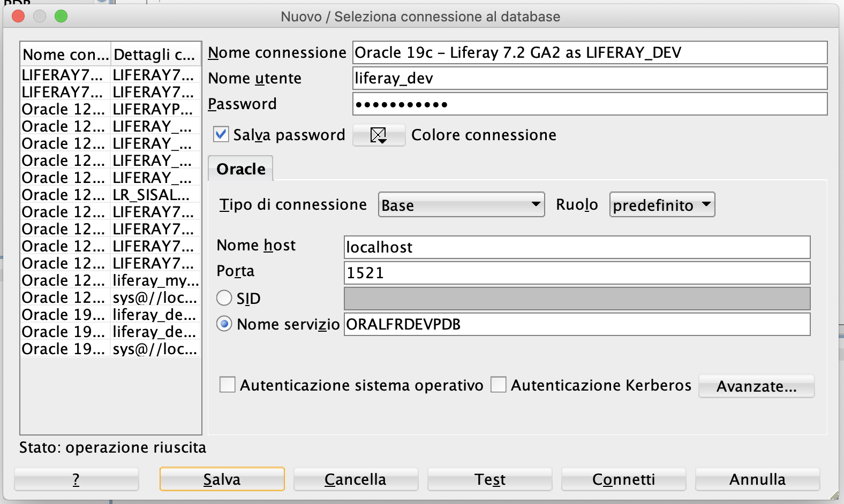Select connection row with LR_SISAL... details

111,195
